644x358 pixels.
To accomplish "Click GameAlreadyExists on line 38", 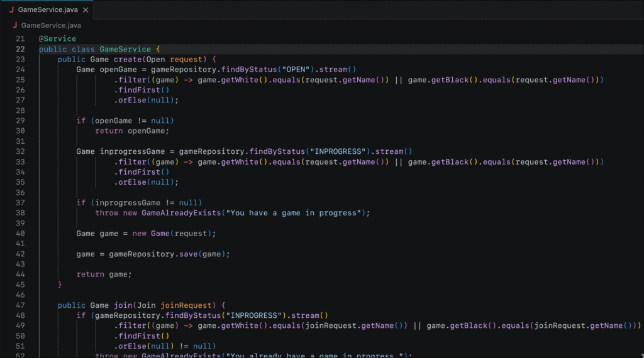I will click(181, 214).
